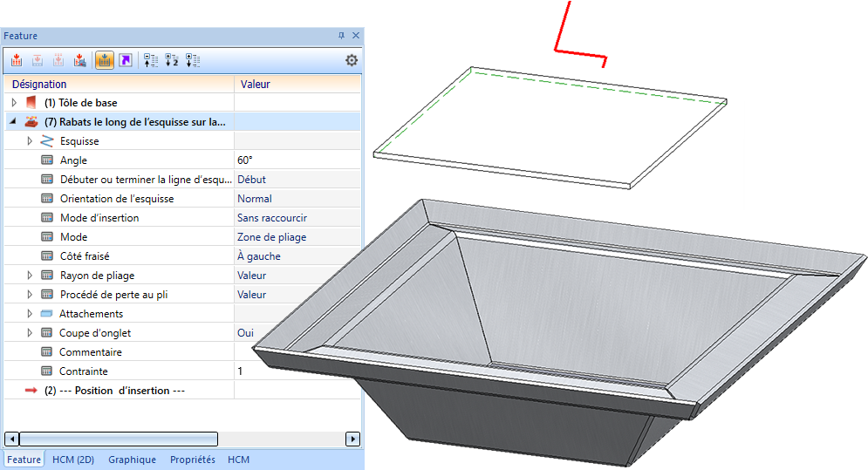Expand the Tôle de base node

(14, 102)
